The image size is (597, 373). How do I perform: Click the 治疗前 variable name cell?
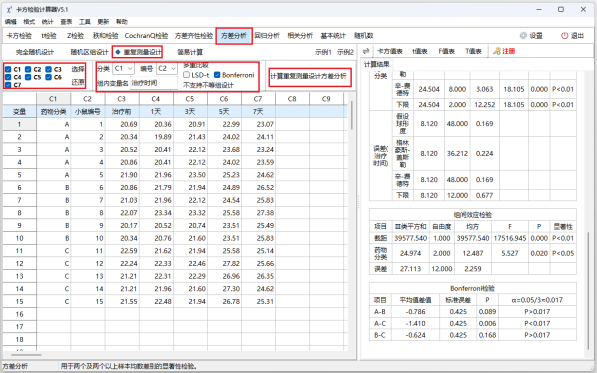[x=121, y=112]
